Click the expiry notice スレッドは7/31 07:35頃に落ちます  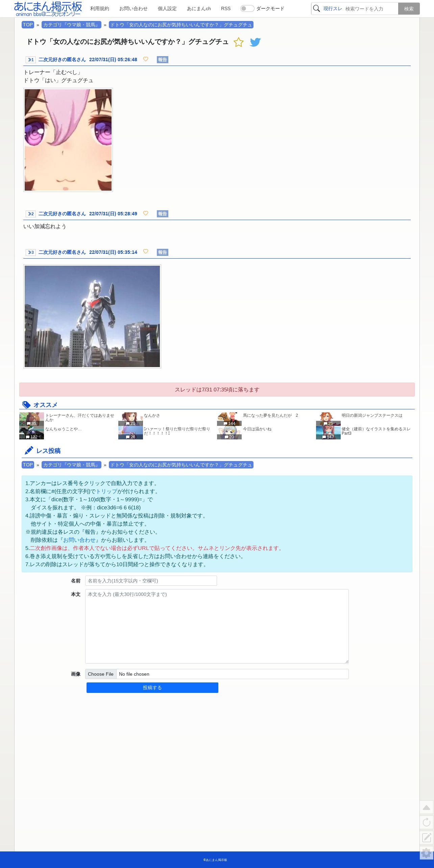(x=217, y=389)
